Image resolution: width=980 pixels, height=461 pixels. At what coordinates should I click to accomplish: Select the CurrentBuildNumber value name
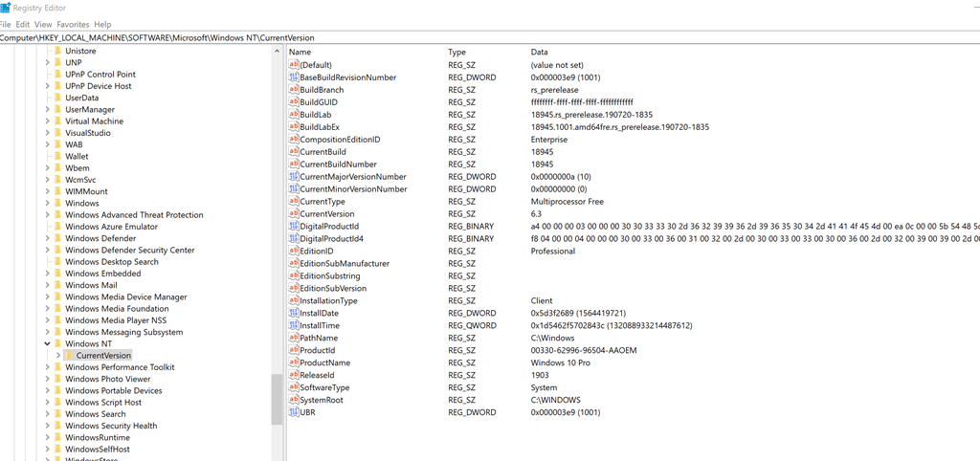pyautogui.click(x=338, y=165)
